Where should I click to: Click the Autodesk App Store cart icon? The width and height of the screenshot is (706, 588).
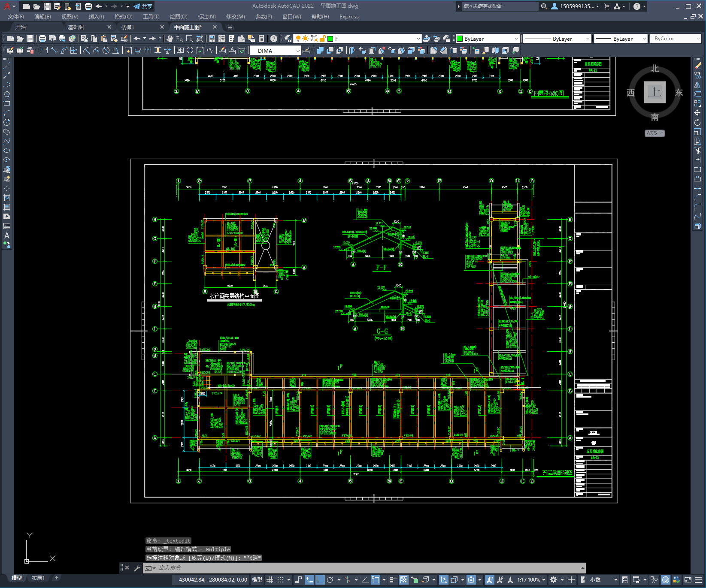[x=606, y=6]
